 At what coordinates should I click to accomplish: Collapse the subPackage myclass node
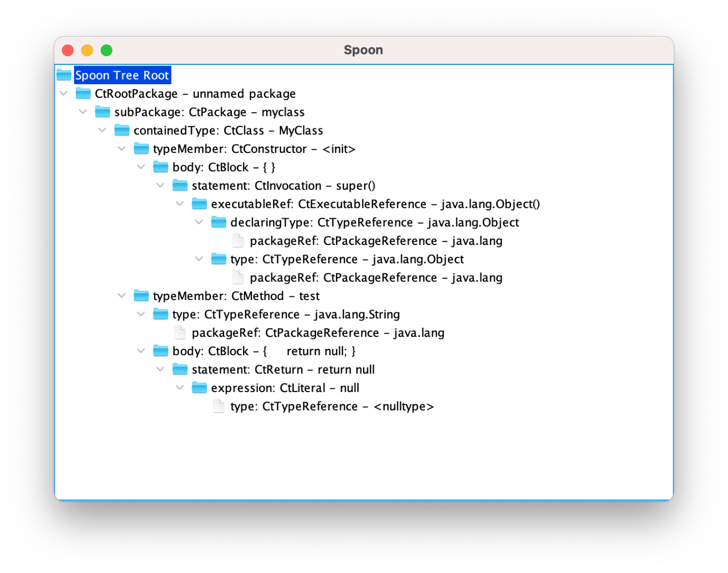(x=83, y=112)
